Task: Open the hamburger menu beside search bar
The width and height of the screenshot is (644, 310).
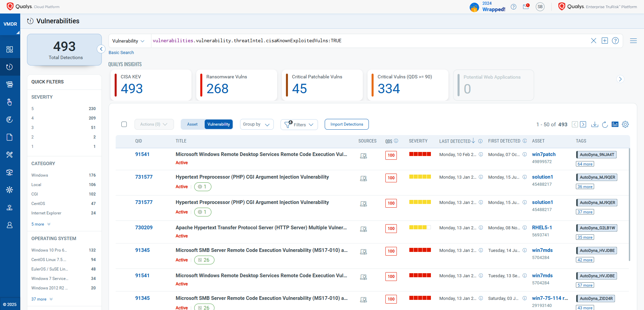Action: pos(633,41)
